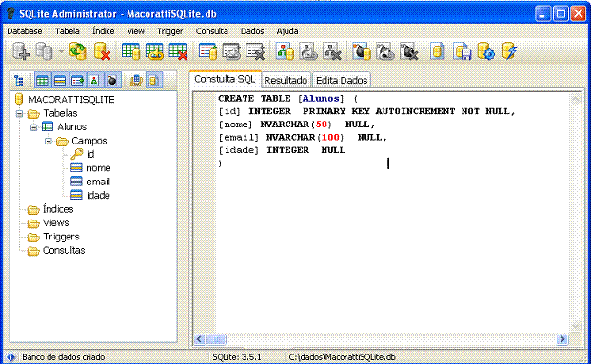
Task: Open the Índice menu
Action: (x=104, y=30)
